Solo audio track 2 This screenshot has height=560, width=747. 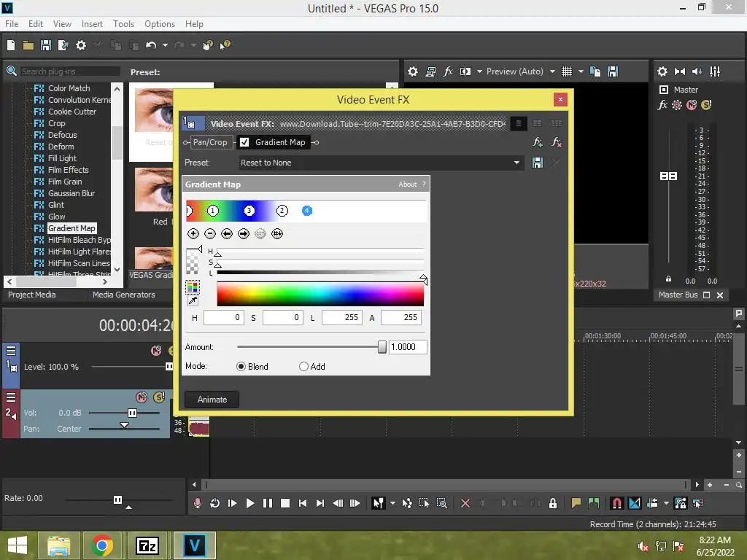click(x=159, y=397)
